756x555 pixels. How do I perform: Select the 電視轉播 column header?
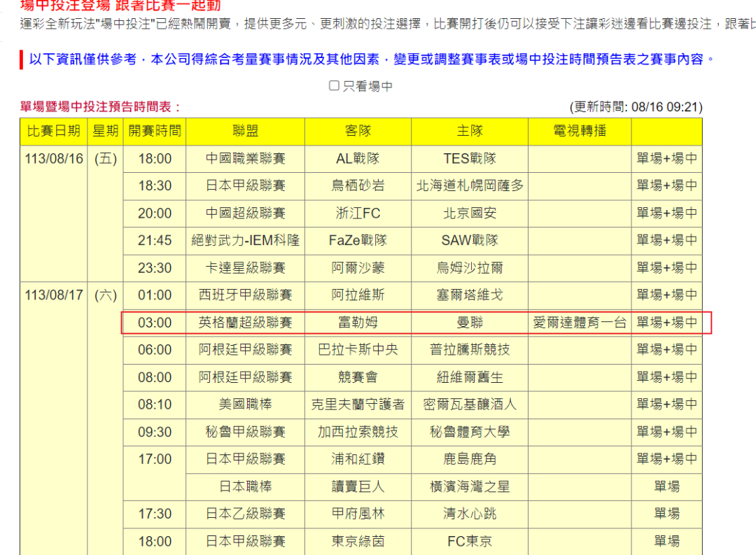pyautogui.click(x=580, y=131)
